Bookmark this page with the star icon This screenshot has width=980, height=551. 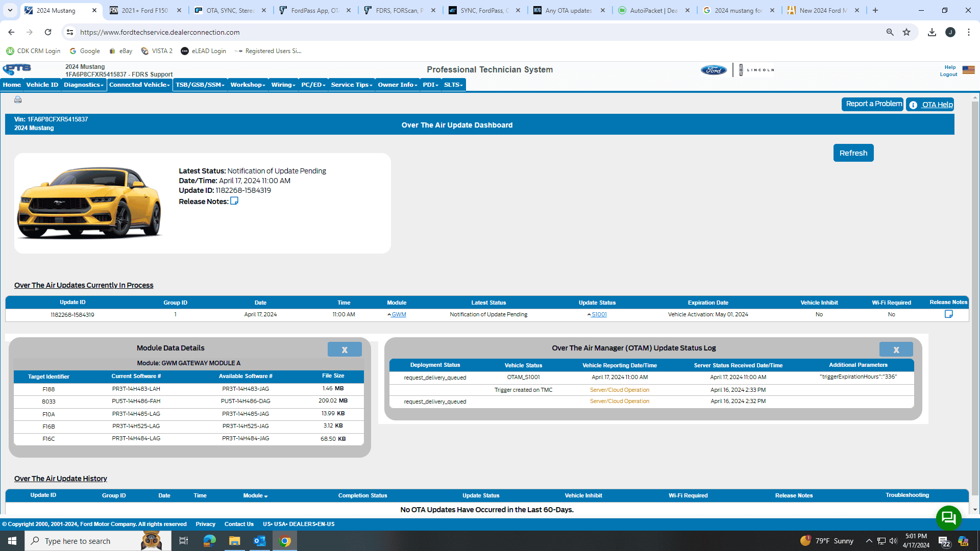click(x=906, y=32)
